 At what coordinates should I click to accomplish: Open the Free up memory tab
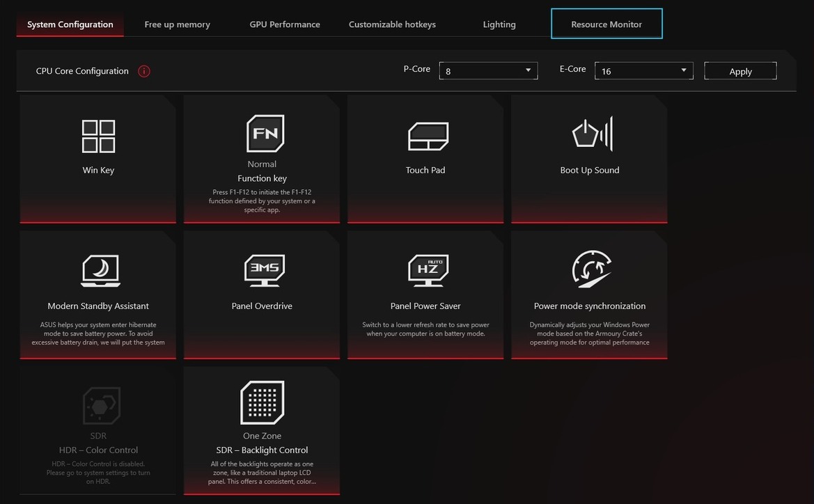point(177,24)
